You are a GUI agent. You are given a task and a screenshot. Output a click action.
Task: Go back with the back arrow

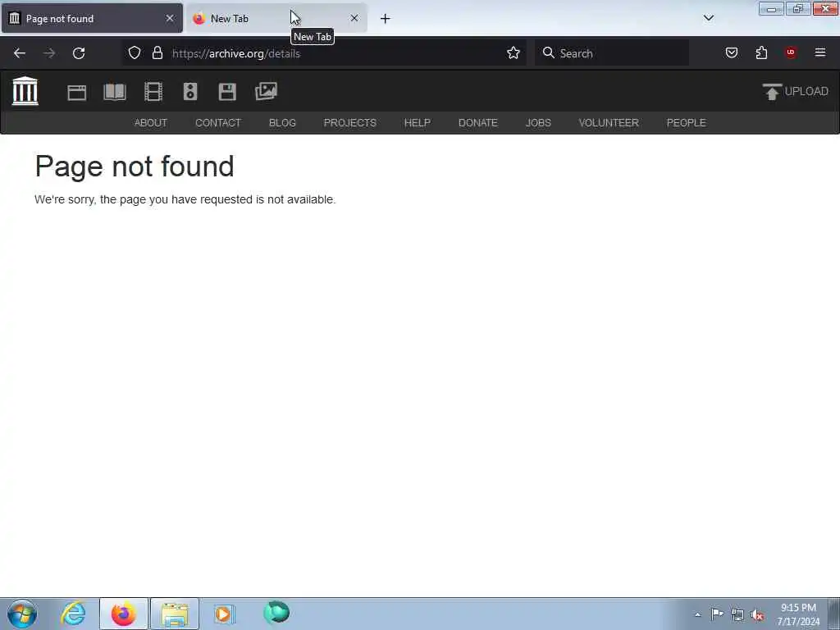click(x=20, y=53)
